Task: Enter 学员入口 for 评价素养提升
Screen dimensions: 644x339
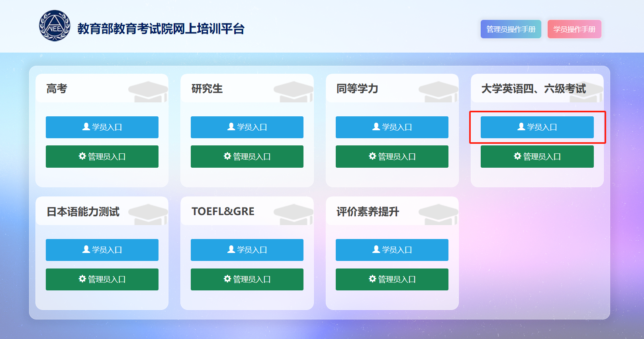Action: point(392,250)
